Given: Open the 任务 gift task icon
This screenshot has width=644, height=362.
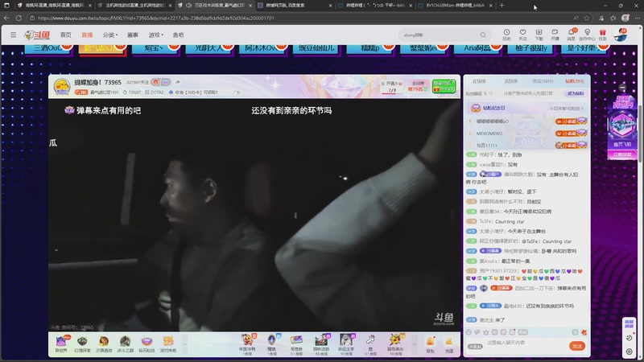Looking at the screenshot, I should click(x=602, y=35).
